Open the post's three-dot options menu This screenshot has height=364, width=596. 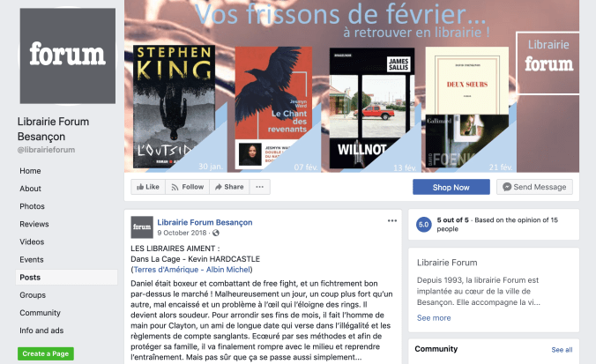point(391,220)
